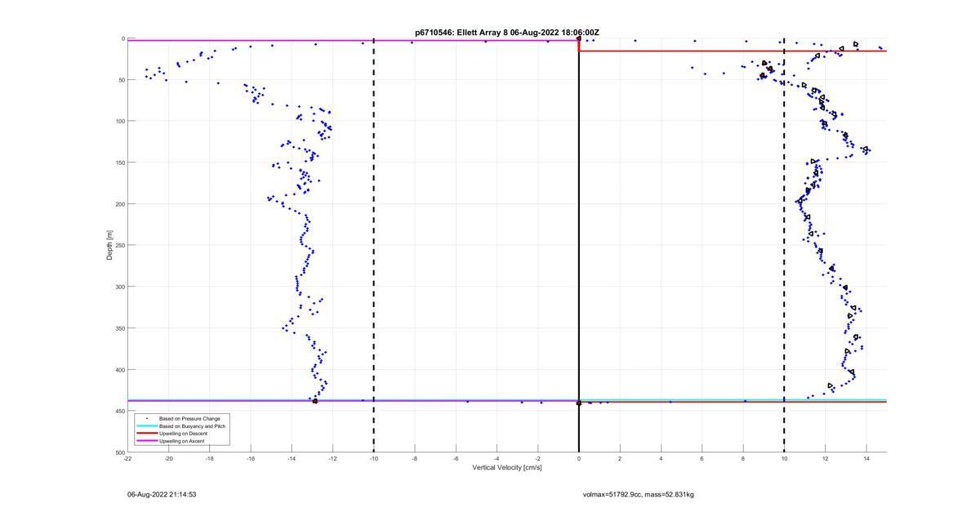Select velocity tick label '-2'

tap(537, 458)
